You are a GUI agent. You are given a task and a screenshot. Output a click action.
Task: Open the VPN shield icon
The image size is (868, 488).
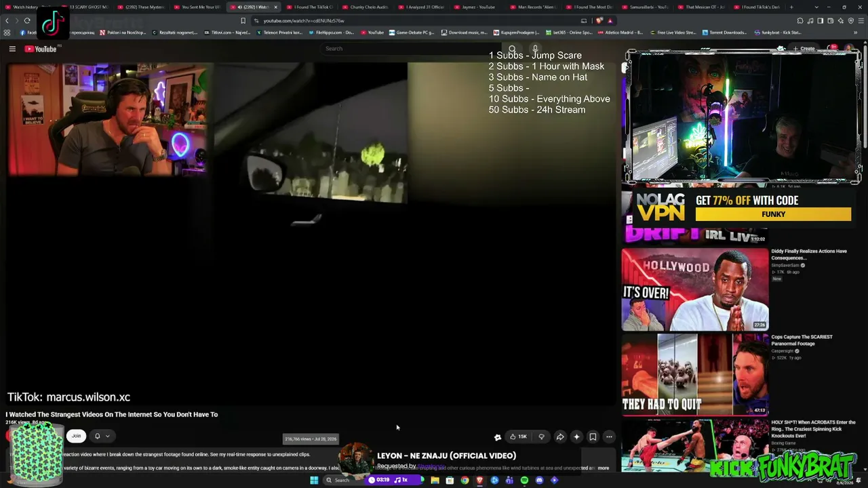click(851, 20)
